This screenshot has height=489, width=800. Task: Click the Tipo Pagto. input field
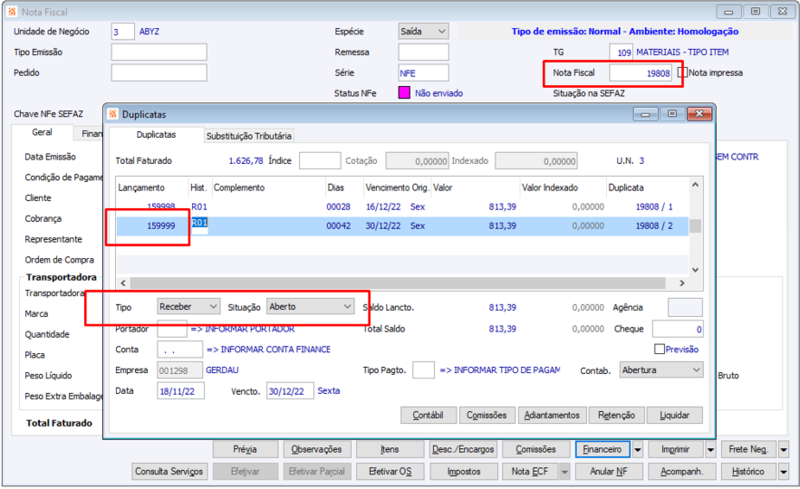[x=423, y=370]
